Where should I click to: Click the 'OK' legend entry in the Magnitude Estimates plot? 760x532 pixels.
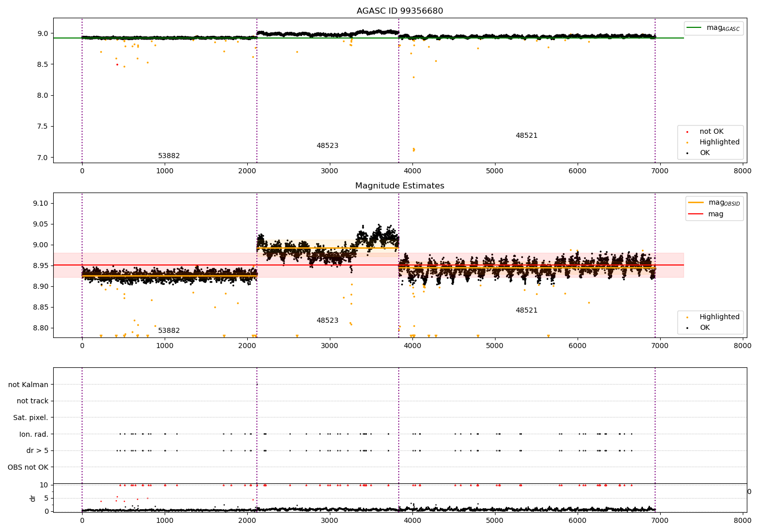[705, 328]
